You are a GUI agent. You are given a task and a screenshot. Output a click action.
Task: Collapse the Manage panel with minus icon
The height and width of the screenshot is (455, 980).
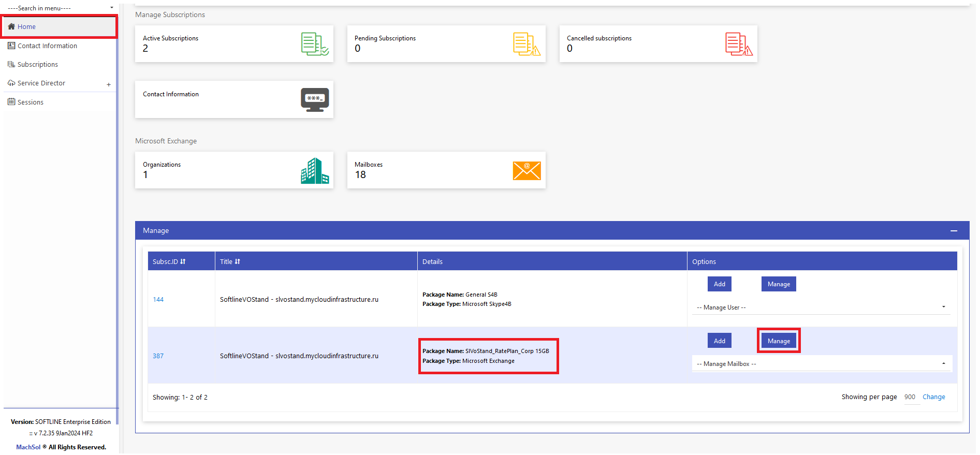point(954,231)
